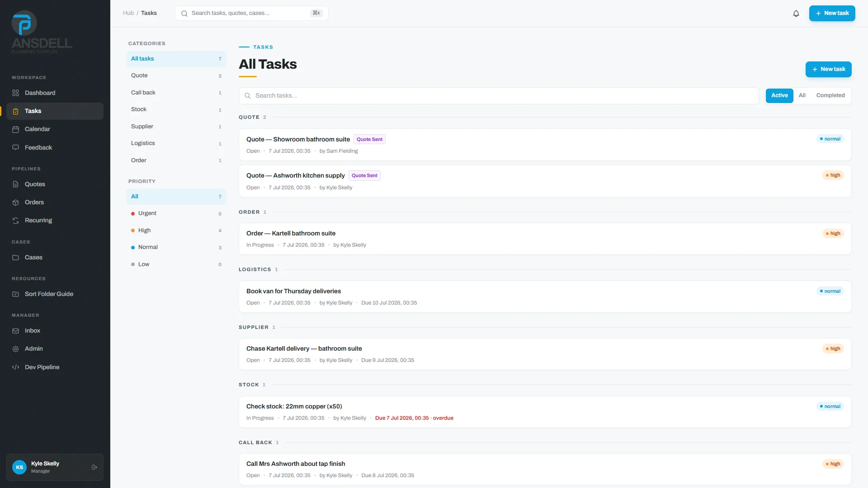The width and height of the screenshot is (868, 488).
Task: Focus the Search tasks input
Action: click(x=499, y=96)
